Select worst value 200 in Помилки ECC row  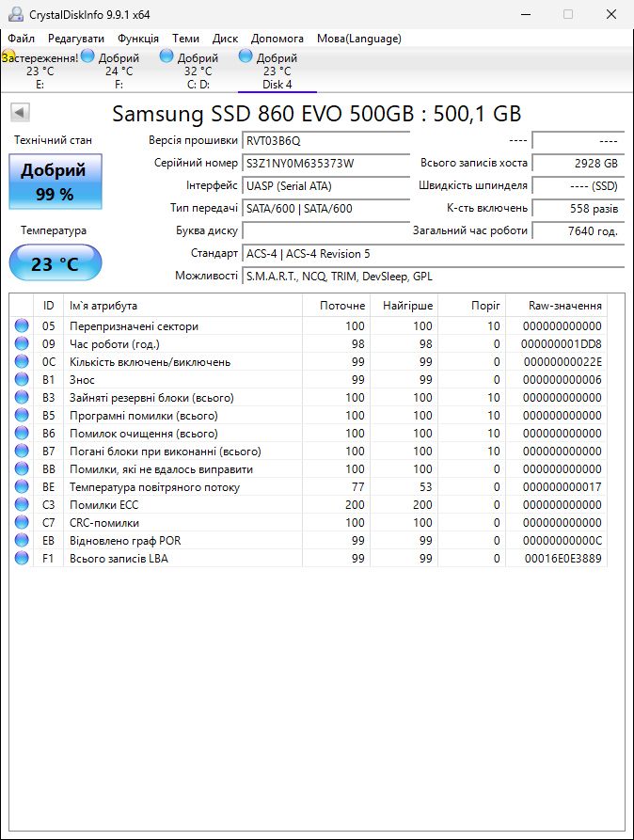tap(422, 504)
